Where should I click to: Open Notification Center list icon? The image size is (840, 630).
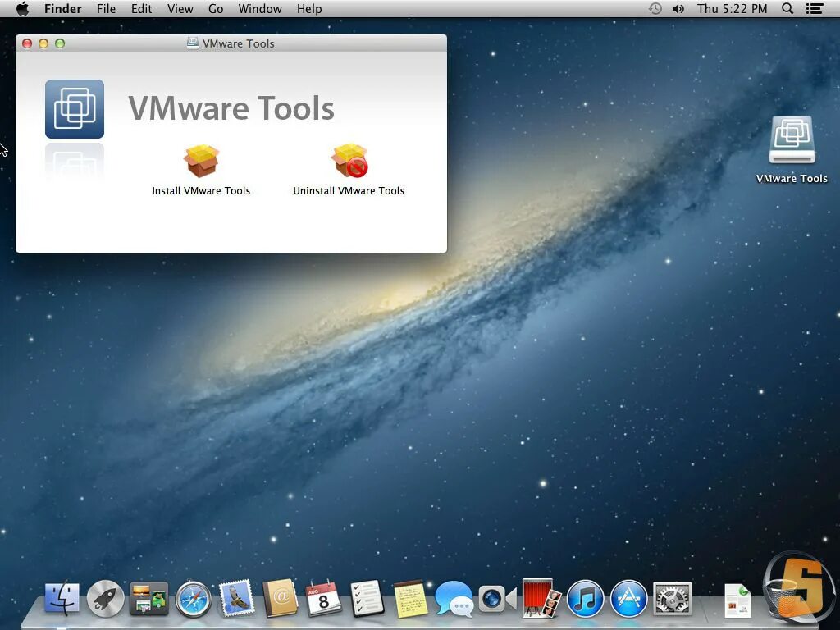pyautogui.click(x=815, y=8)
